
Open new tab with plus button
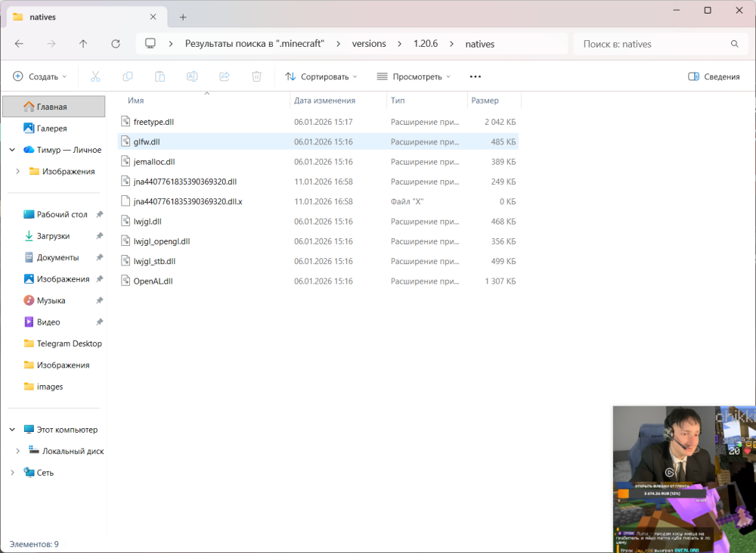(x=183, y=17)
